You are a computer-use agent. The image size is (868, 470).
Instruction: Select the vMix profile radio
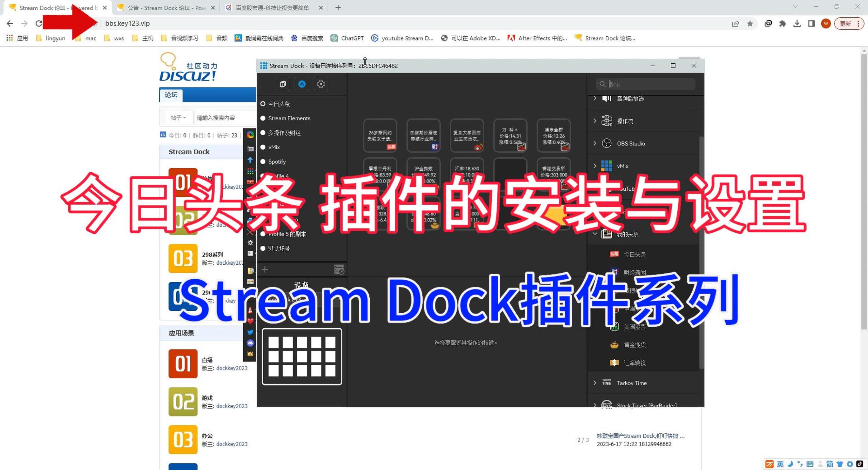(263, 147)
